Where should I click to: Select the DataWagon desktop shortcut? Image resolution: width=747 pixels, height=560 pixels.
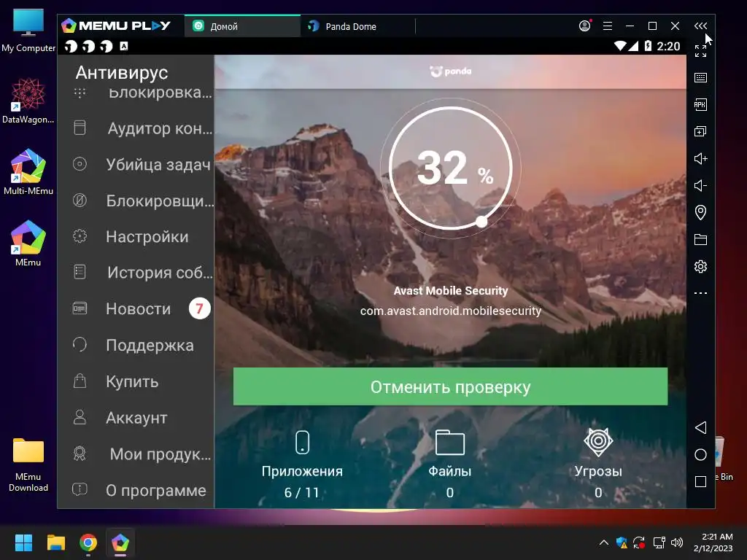[x=28, y=101]
